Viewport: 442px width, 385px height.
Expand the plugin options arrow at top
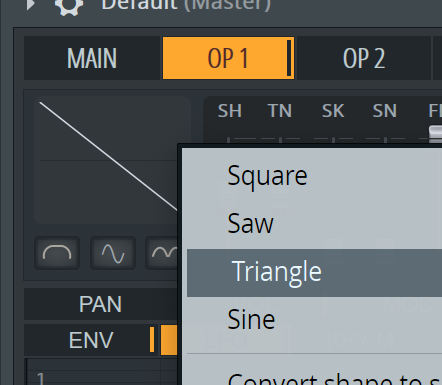(31, 5)
